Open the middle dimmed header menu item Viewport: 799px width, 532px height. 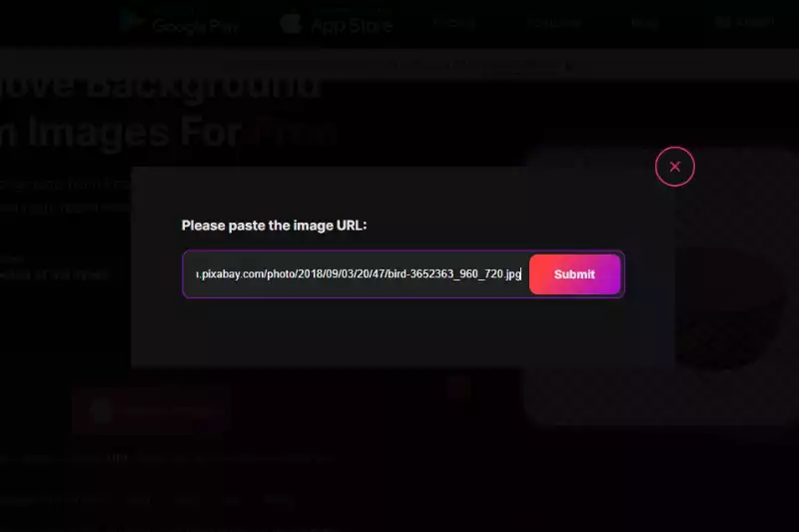554,23
